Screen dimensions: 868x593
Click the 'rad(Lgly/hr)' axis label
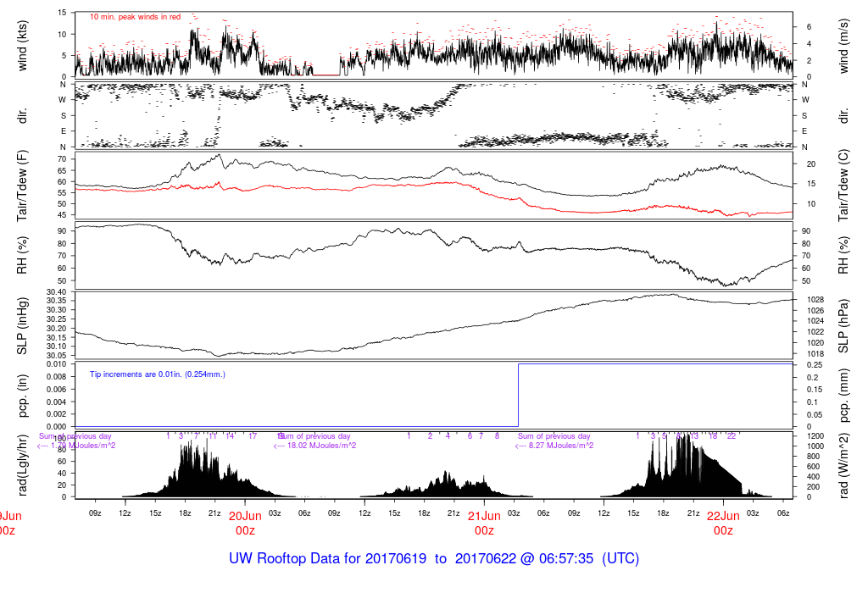click(22, 464)
